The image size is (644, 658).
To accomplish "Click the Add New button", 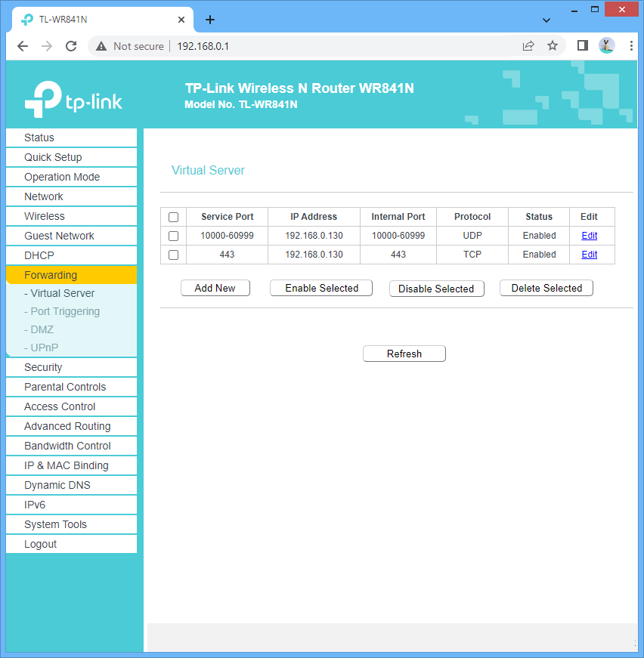I will pyautogui.click(x=215, y=289).
